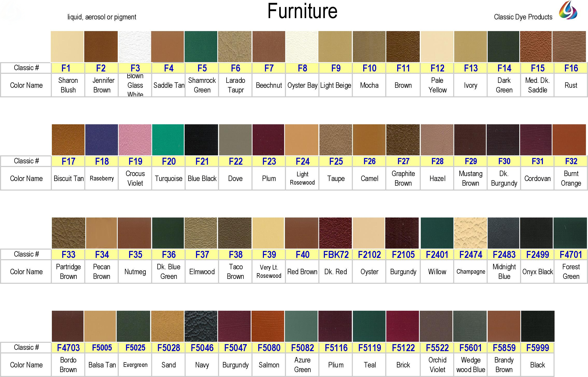Screen dimensions: 588x377
Task: Click the FBK72 code label
Action: click(x=336, y=255)
